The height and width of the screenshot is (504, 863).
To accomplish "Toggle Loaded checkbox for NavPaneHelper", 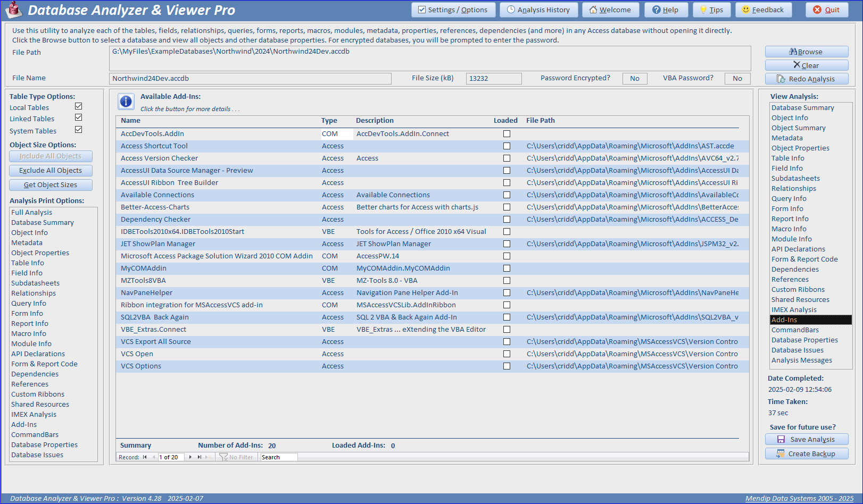I will click(x=507, y=293).
